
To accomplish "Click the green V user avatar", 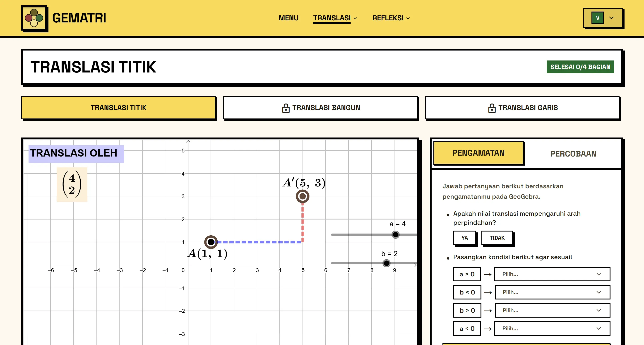I will (x=598, y=18).
